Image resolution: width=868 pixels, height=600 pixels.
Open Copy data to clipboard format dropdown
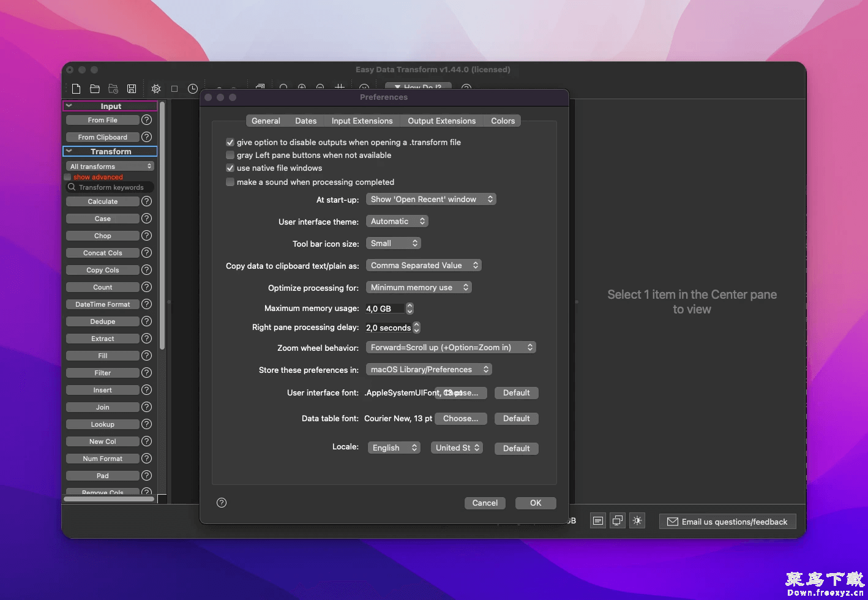pyautogui.click(x=424, y=265)
